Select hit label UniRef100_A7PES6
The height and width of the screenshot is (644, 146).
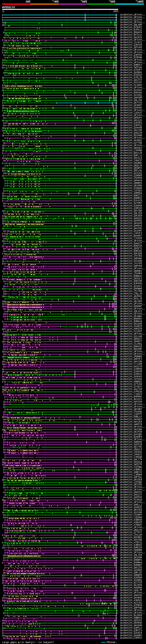pyautogui.click(x=131, y=392)
